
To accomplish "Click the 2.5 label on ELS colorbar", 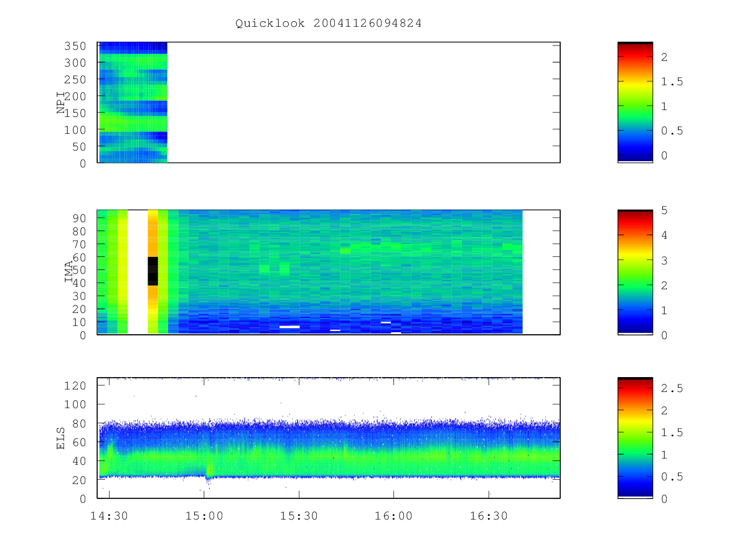I will [670, 388].
